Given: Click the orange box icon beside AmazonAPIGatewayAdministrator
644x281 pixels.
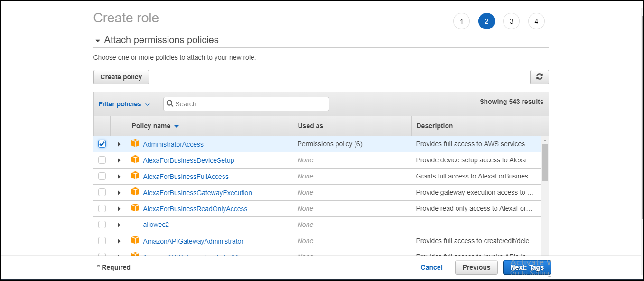Looking at the screenshot, I should (x=135, y=240).
